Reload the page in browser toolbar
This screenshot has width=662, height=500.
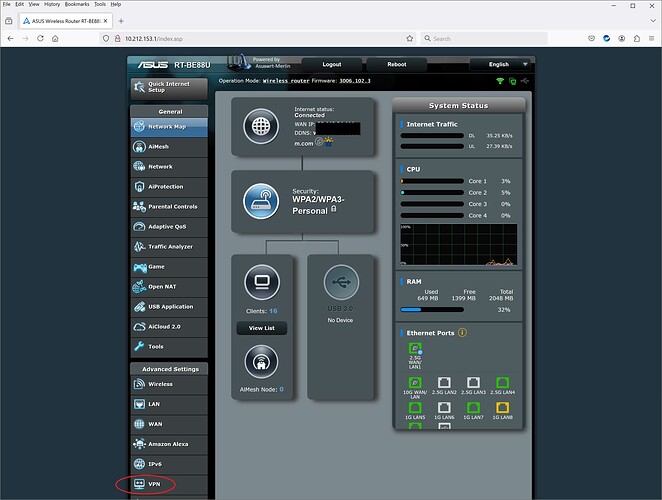pos(40,38)
